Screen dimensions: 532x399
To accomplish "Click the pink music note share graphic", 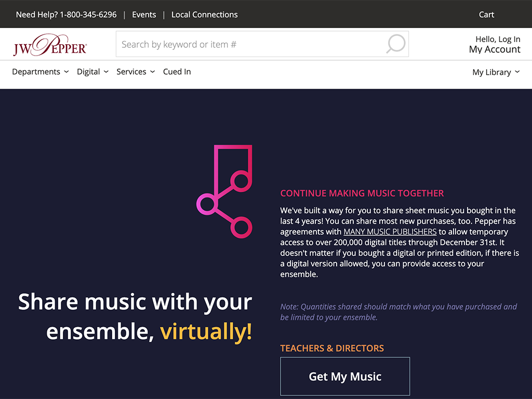I will (x=225, y=191).
